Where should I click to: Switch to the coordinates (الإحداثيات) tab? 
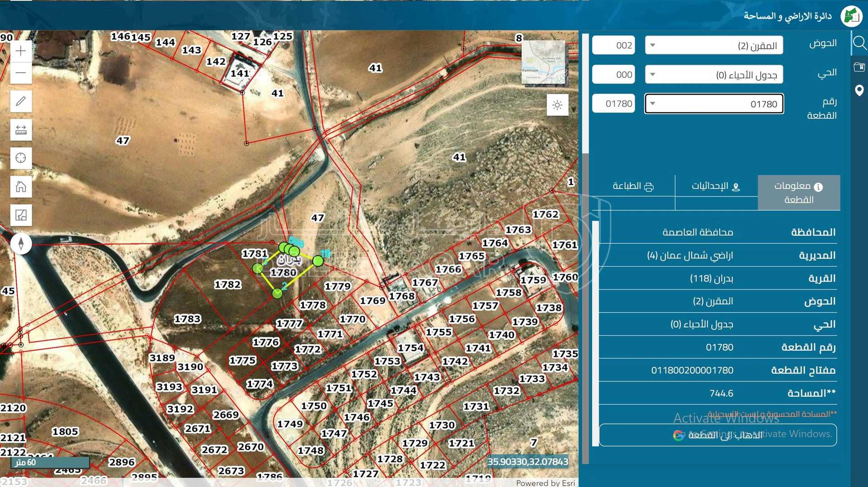pyautogui.click(x=716, y=187)
